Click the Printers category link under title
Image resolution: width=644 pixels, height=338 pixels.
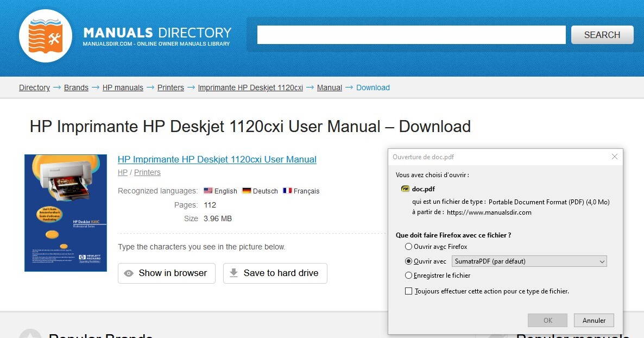(x=147, y=172)
